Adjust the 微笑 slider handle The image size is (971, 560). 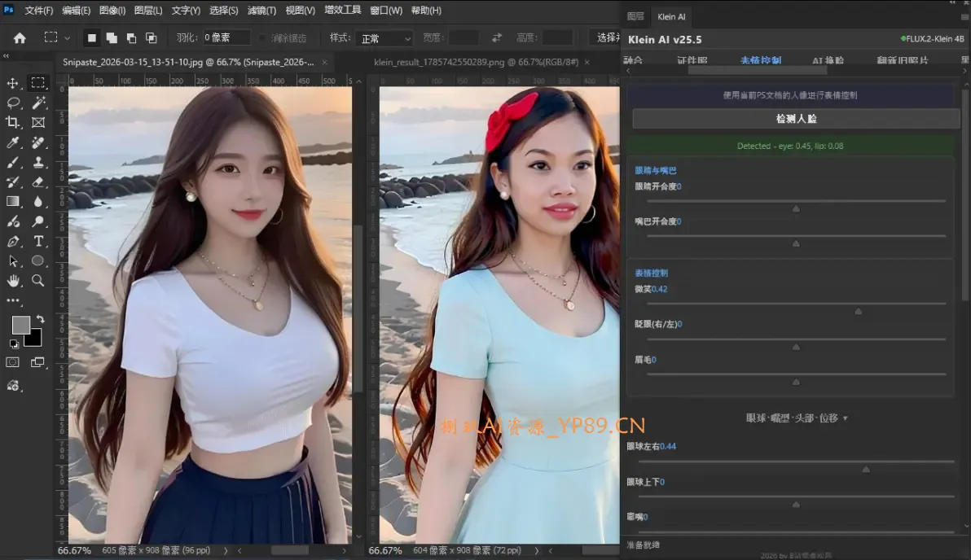click(859, 311)
